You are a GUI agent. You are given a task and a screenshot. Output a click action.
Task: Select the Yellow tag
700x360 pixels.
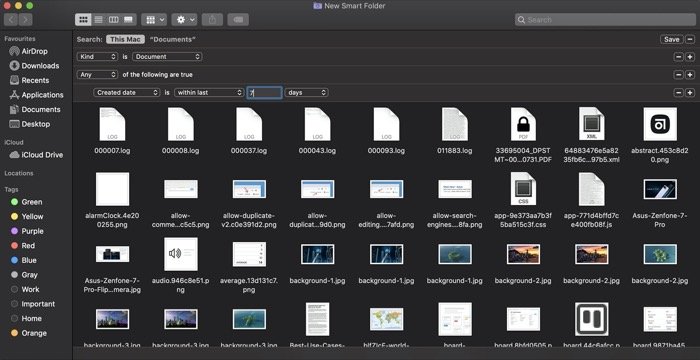tap(27, 217)
